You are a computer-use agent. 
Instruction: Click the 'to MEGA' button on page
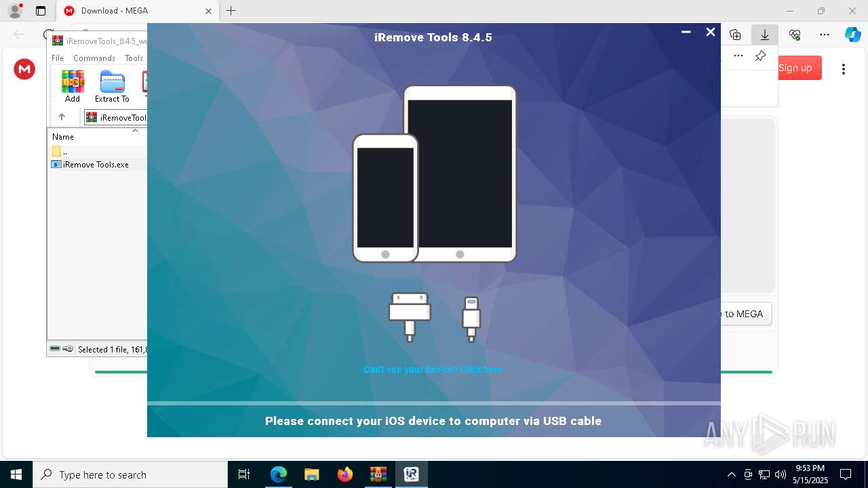pos(745,314)
